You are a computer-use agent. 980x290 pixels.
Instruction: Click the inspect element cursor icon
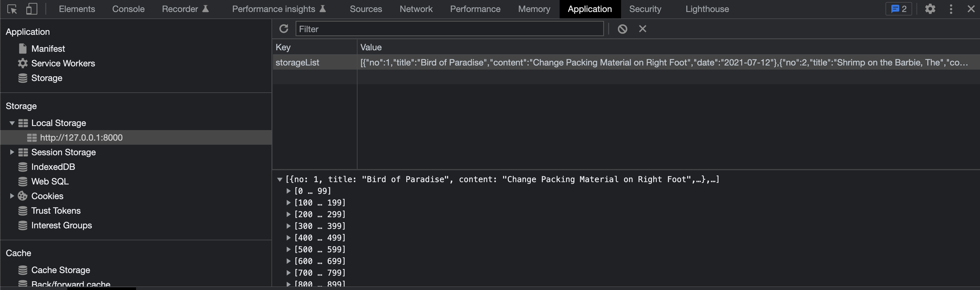coord(12,9)
